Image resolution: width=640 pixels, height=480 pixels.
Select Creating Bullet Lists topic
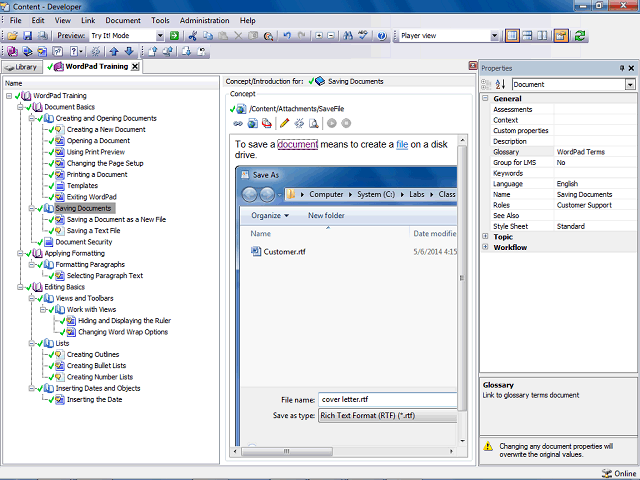pyautogui.click(x=96, y=366)
